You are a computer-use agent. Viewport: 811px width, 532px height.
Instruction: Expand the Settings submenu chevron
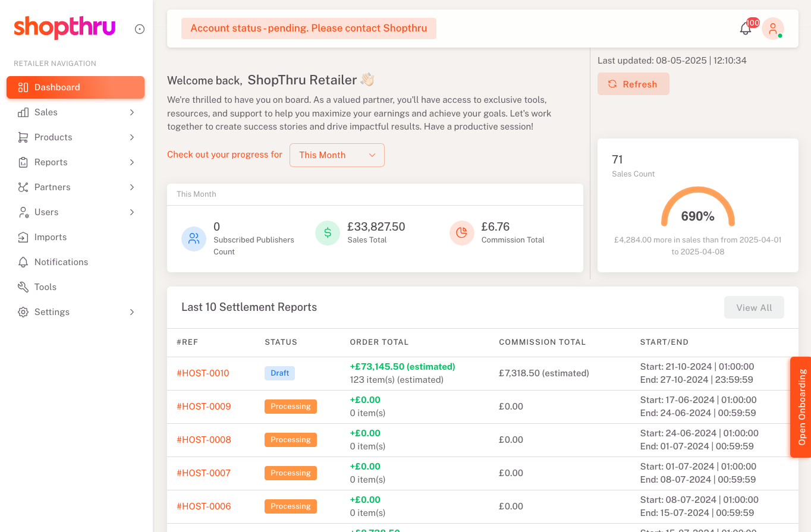[132, 312]
